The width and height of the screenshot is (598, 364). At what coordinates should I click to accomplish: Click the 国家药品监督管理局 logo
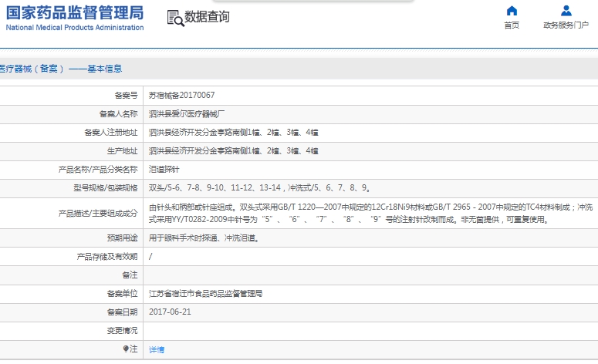75,13
